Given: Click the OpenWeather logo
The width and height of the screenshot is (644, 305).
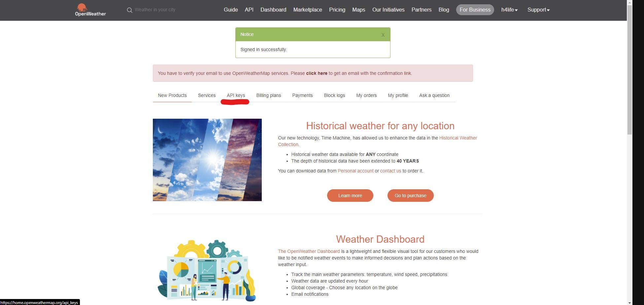Looking at the screenshot, I should tap(90, 10).
